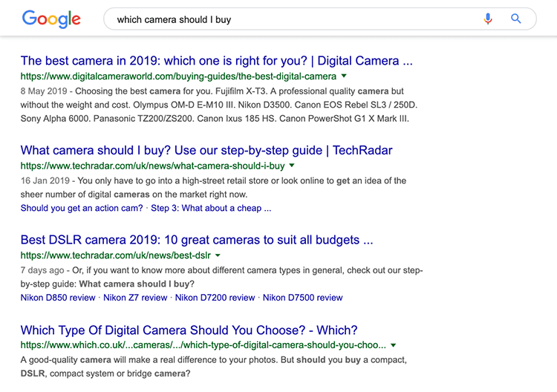The width and height of the screenshot is (557, 392).
Task: Open Nikon Z7 review sitelink
Action: click(x=135, y=298)
